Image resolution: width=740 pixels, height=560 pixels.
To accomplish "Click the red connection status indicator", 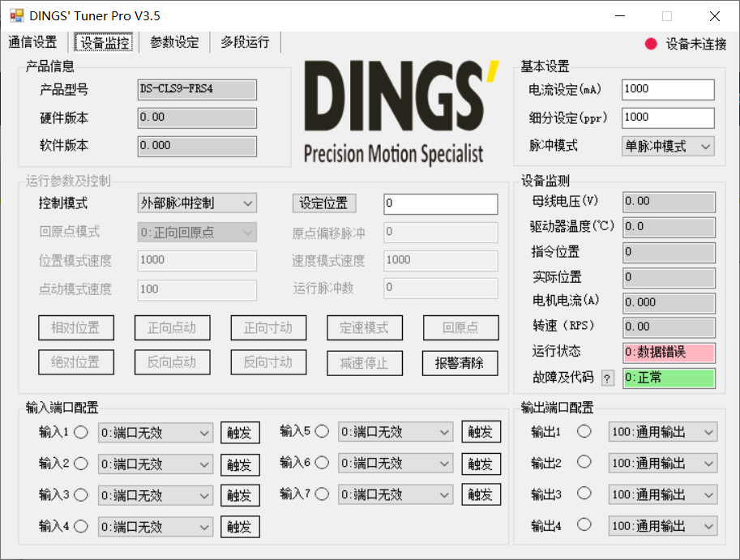I will click(x=651, y=44).
